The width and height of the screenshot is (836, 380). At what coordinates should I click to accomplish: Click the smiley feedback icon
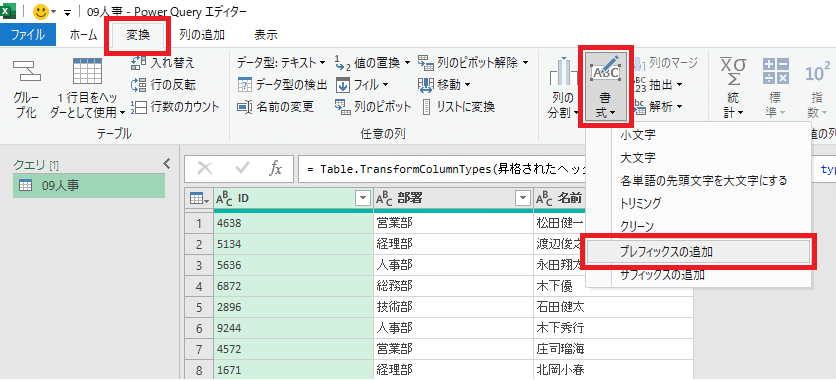[x=41, y=11]
